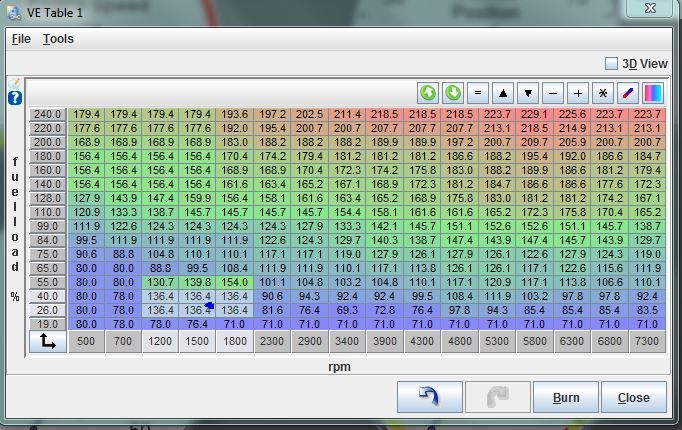This screenshot has height=430, width=682.
Task: Click the green up-arrow icon in toolbar
Action: [x=429, y=93]
